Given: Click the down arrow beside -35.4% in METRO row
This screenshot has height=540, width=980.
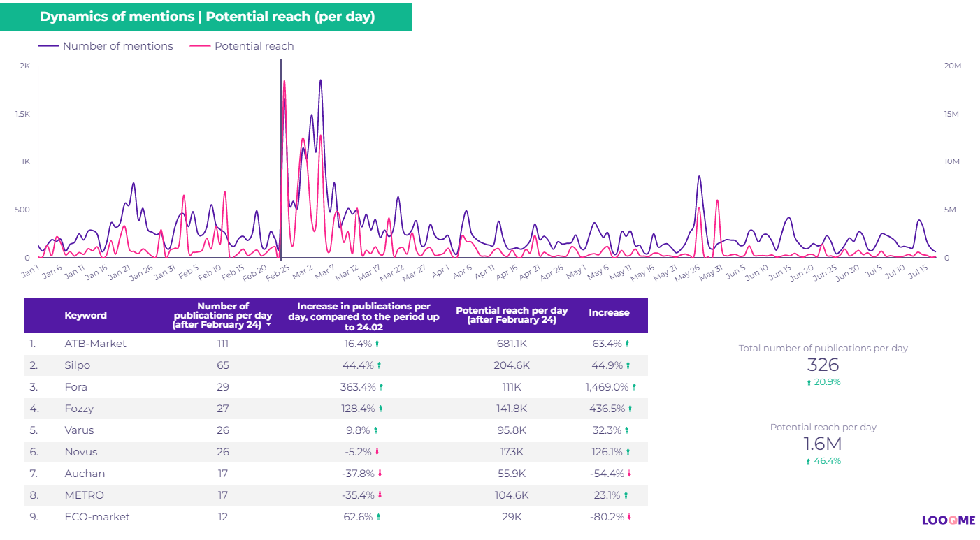Looking at the screenshot, I should point(380,495).
